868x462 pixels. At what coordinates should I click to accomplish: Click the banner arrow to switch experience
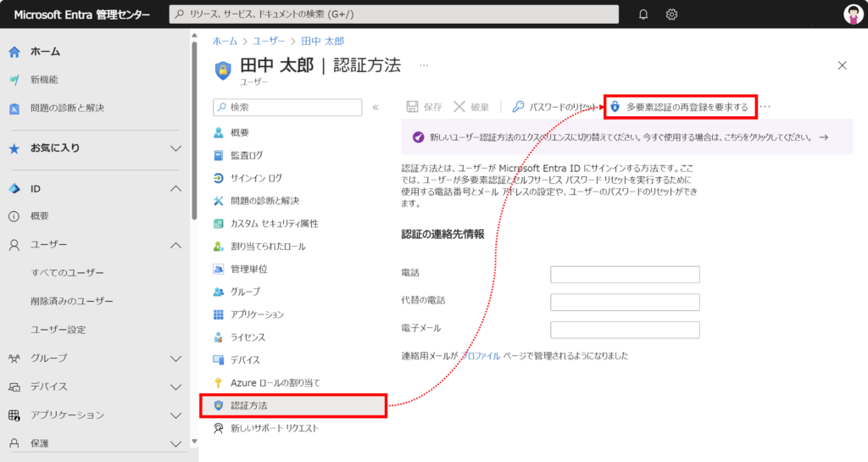pyautogui.click(x=824, y=137)
